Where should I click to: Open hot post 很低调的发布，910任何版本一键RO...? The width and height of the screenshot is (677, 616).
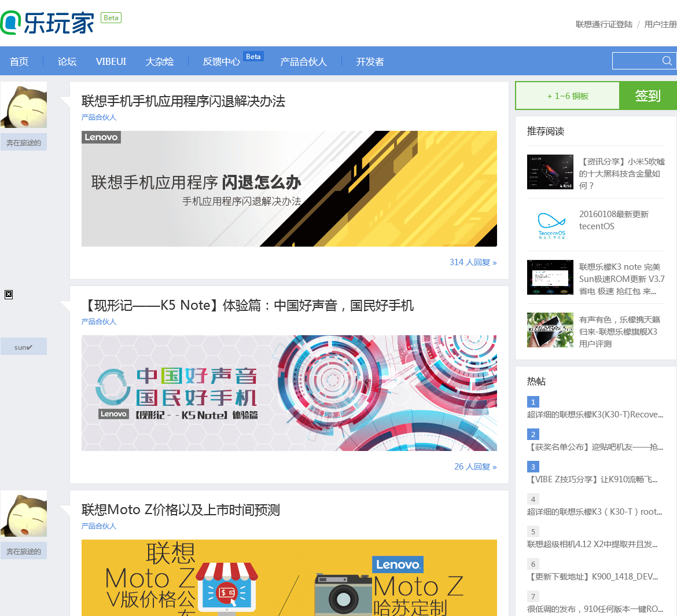595,608
